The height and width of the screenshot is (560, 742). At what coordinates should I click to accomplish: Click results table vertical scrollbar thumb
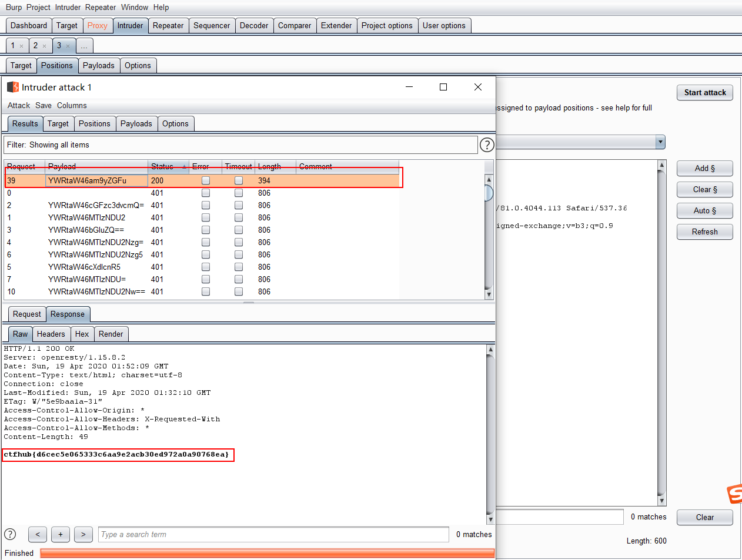tap(489, 192)
